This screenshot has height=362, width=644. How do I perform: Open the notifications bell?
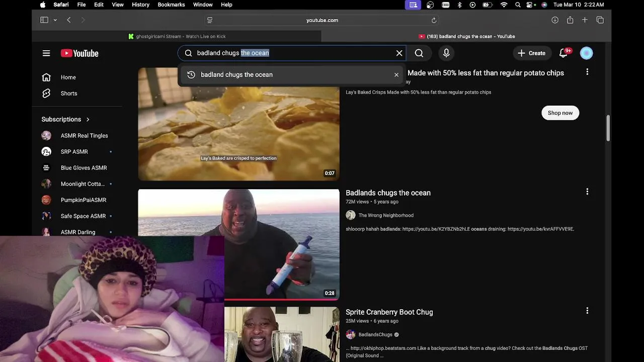[x=564, y=53]
